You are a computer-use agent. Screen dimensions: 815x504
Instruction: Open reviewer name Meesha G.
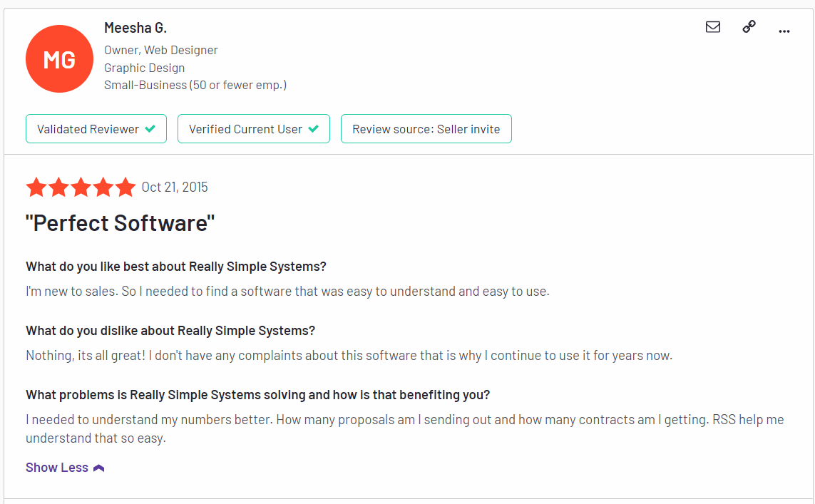(x=135, y=28)
